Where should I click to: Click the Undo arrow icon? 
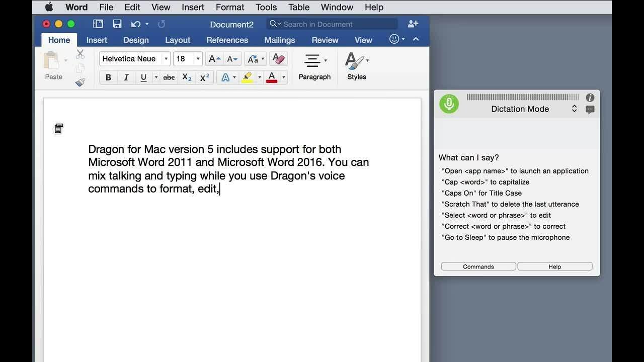135,24
